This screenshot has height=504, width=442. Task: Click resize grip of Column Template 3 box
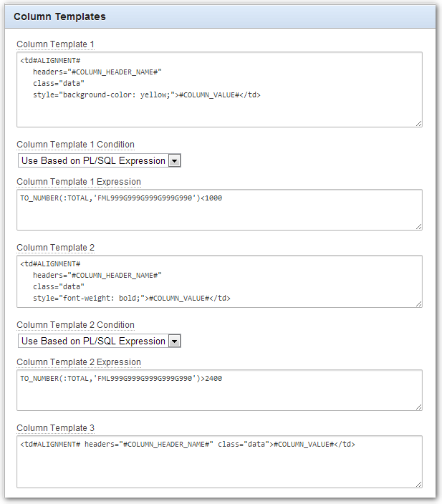coord(418,484)
